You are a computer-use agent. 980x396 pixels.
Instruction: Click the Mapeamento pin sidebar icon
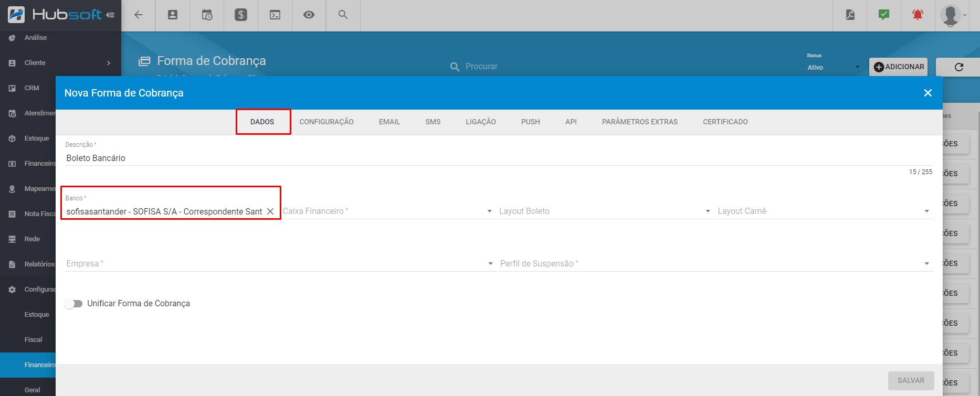click(12, 189)
